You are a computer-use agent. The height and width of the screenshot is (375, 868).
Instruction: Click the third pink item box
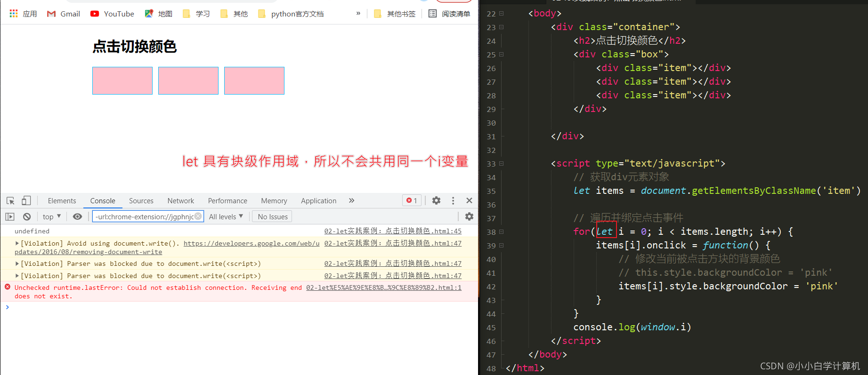254,80
